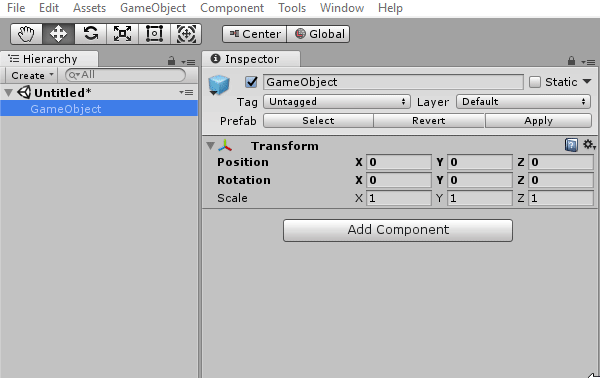Click the Rotation X field
This screenshot has height=378, width=600.
click(399, 180)
